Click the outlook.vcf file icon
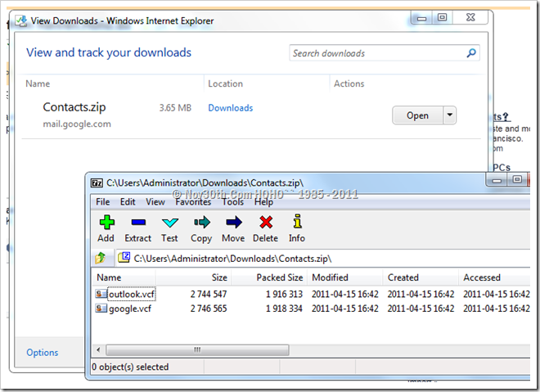540x392 pixels. pos(101,294)
